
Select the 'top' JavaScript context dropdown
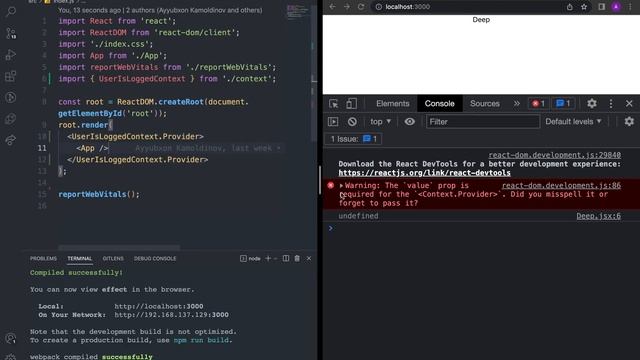tap(380, 122)
